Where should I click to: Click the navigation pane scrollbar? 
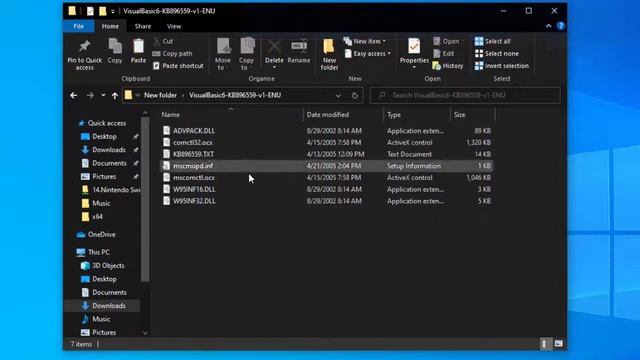point(145,200)
